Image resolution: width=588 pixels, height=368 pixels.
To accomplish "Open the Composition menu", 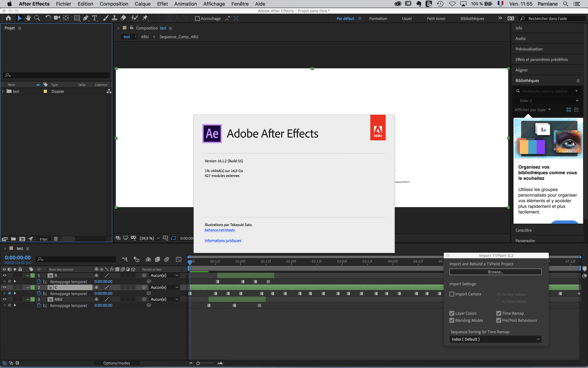I will [x=114, y=4].
